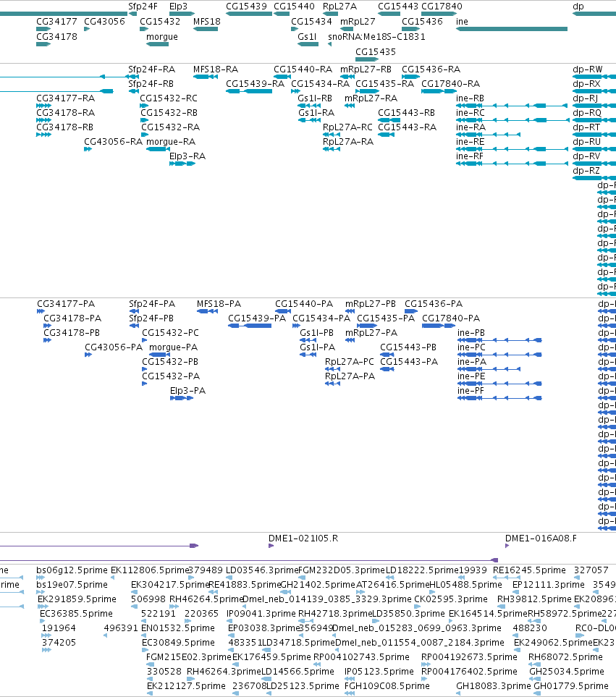The height and width of the screenshot is (697, 616).
Task: Select the EC36385.5prime EST label
Action: 76,614
